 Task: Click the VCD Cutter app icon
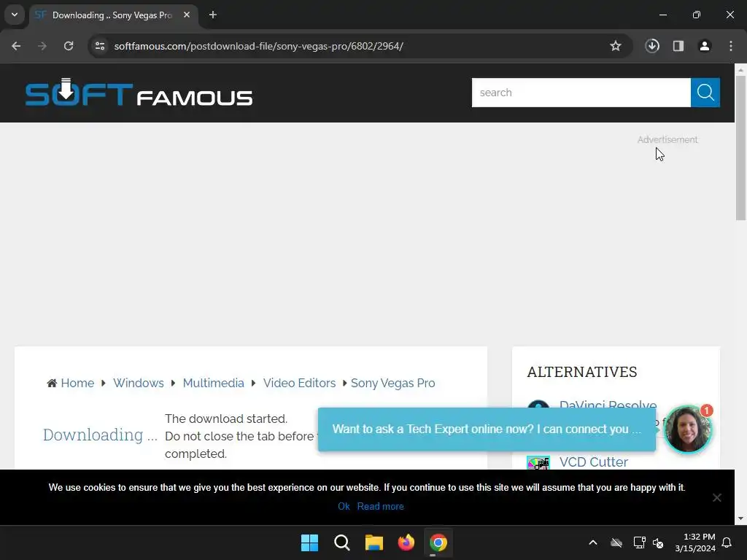[538, 463]
